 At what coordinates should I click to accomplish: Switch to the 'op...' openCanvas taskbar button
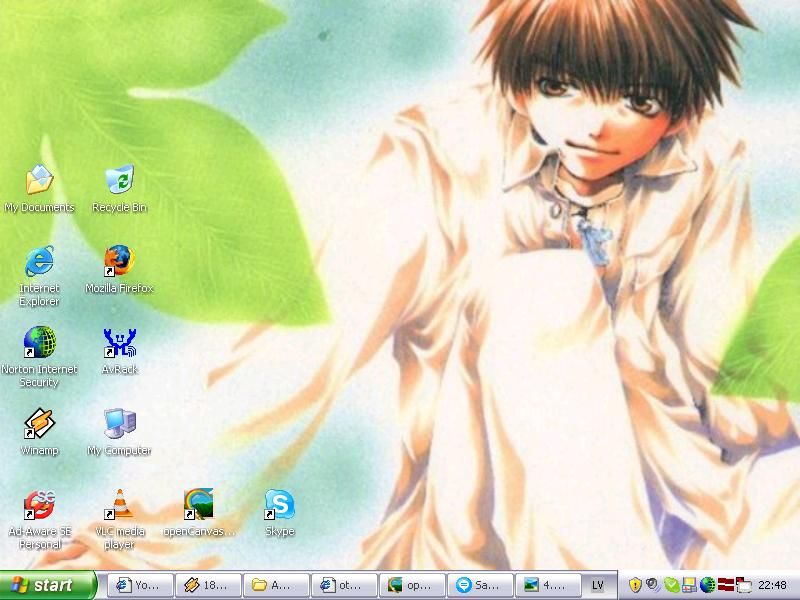click(x=412, y=585)
